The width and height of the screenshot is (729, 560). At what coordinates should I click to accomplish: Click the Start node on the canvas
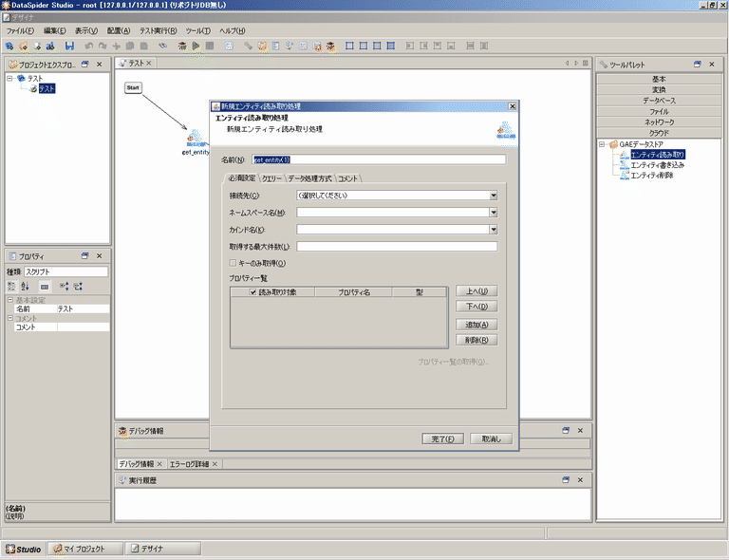(x=133, y=87)
